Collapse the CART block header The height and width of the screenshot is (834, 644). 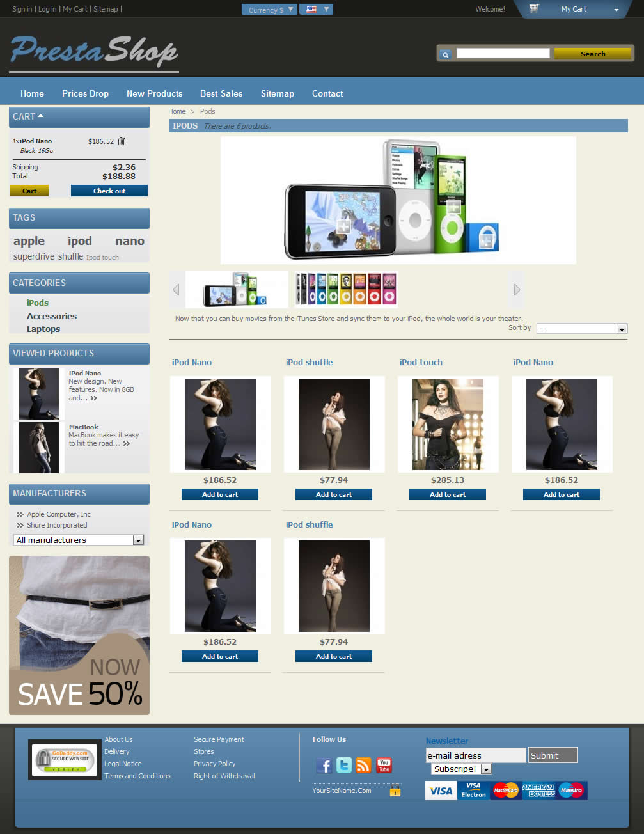pyautogui.click(x=79, y=117)
